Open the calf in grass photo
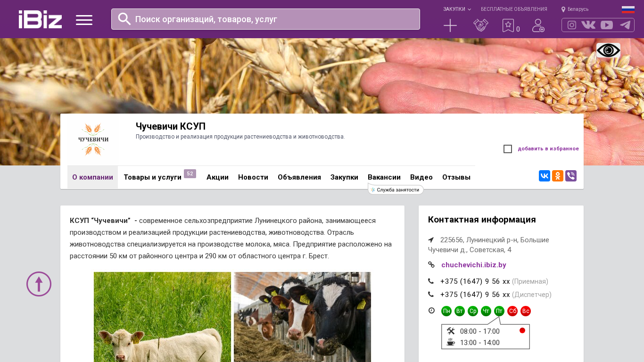This screenshot has height=362, width=644. point(162,317)
